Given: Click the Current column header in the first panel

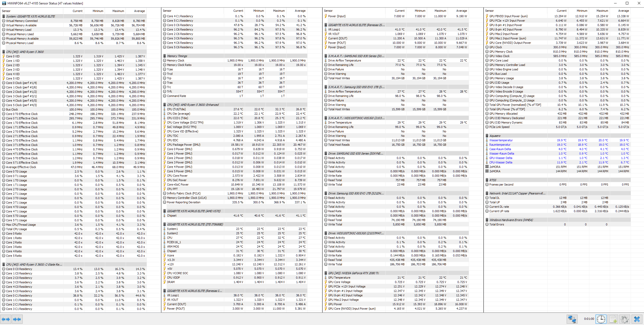Looking at the screenshot, I should pos(73,11).
